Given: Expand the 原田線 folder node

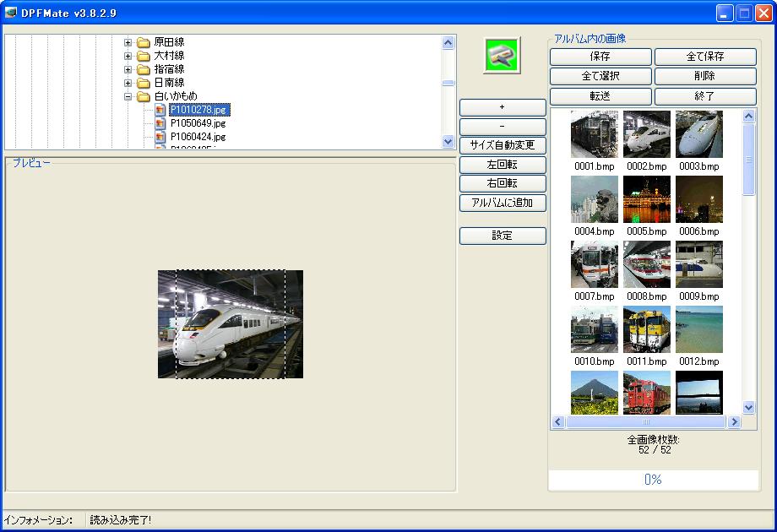Looking at the screenshot, I should coord(128,42).
